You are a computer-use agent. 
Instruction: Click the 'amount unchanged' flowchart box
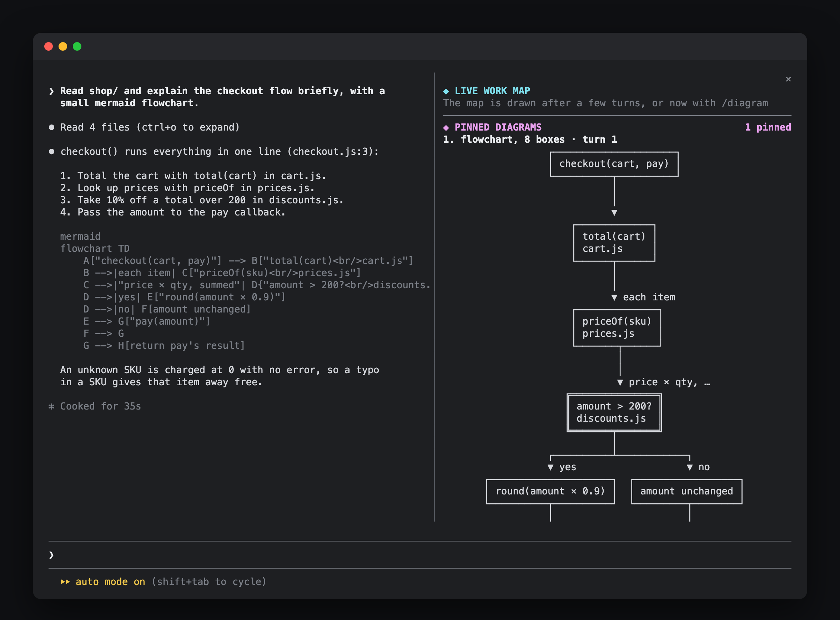pyautogui.click(x=686, y=491)
